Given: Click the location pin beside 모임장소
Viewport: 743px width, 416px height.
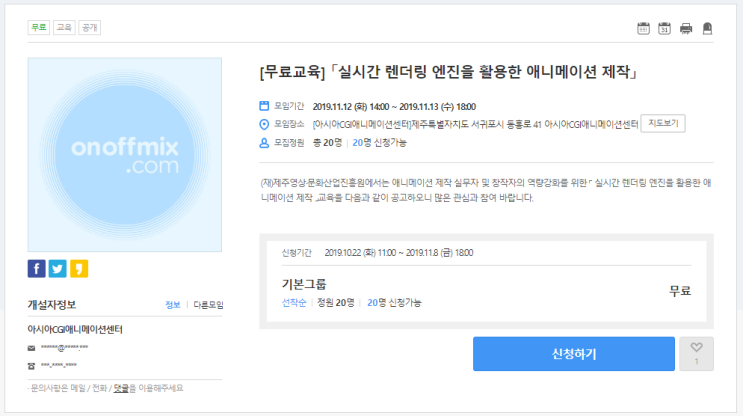Looking at the screenshot, I should [x=264, y=124].
